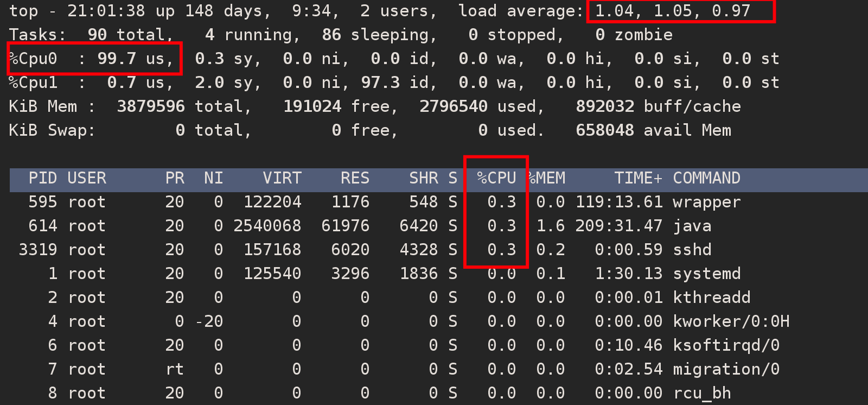This screenshot has width=868, height=405.
Task: Click the COMMAND column header
Action: (x=706, y=178)
